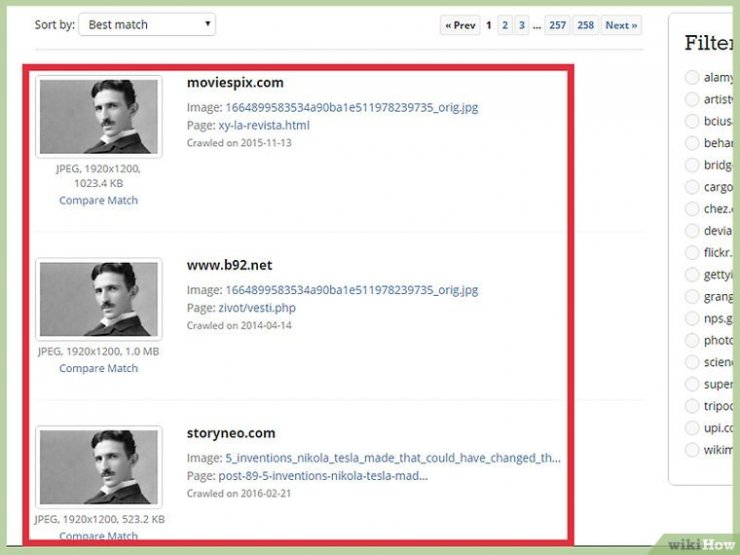Click Compare Match under www.b92.net result
740x555 pixels.
pyautogui.click(x=99, y=368)
